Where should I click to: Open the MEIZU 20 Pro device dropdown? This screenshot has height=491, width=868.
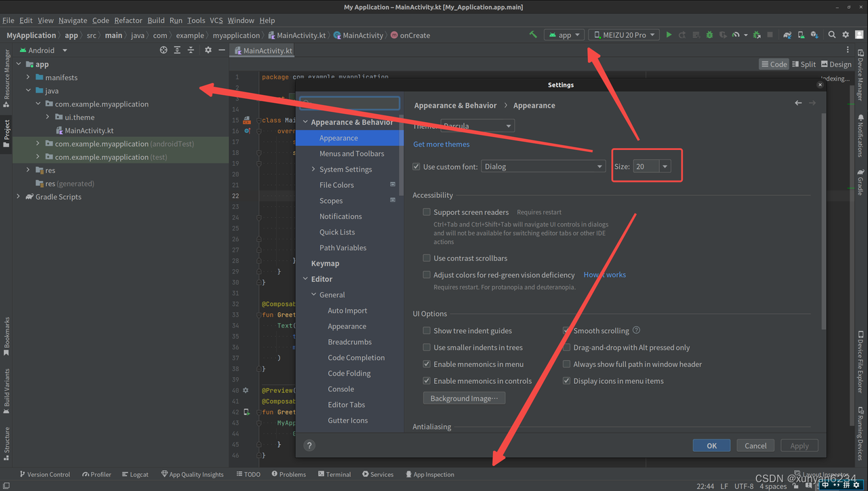pyautogui.click(x=624, y=35)
